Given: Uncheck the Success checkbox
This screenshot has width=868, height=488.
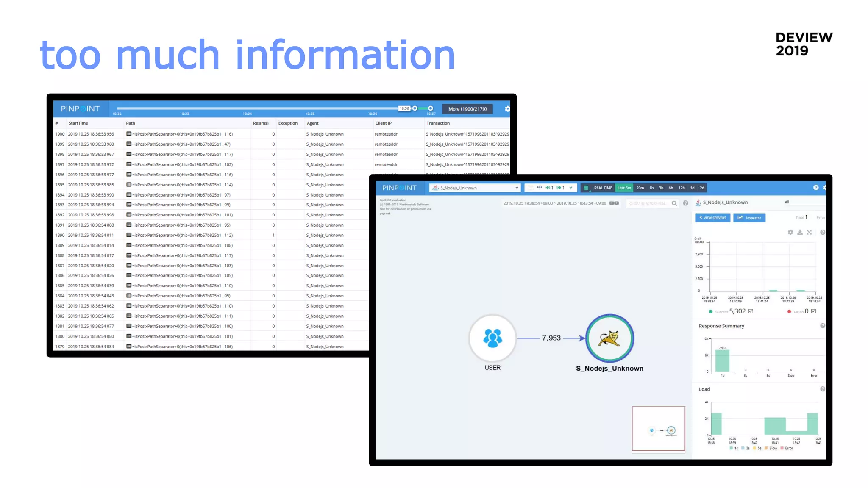Looking at the screenshot, I should click(751, 311).
